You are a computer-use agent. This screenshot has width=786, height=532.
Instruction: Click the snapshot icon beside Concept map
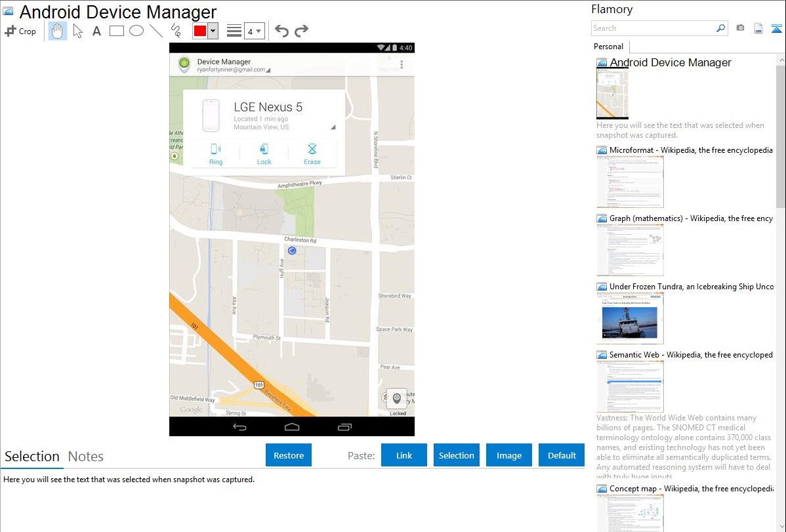coord(602,489)
